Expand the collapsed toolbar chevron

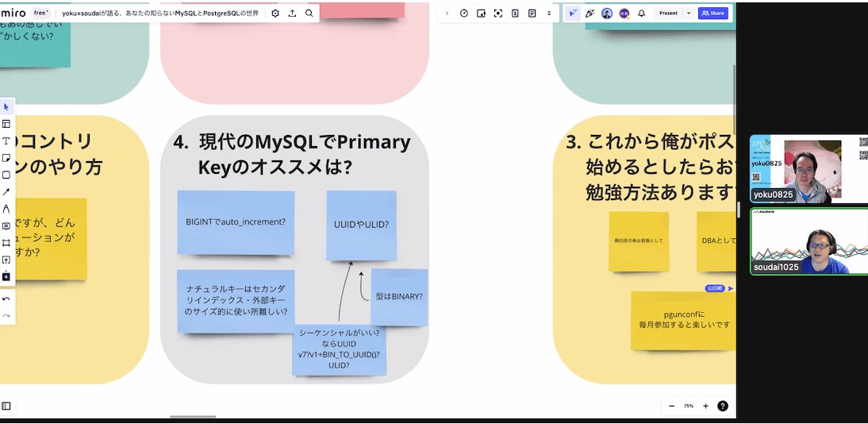pyautogui.click(x=447, y=13)
